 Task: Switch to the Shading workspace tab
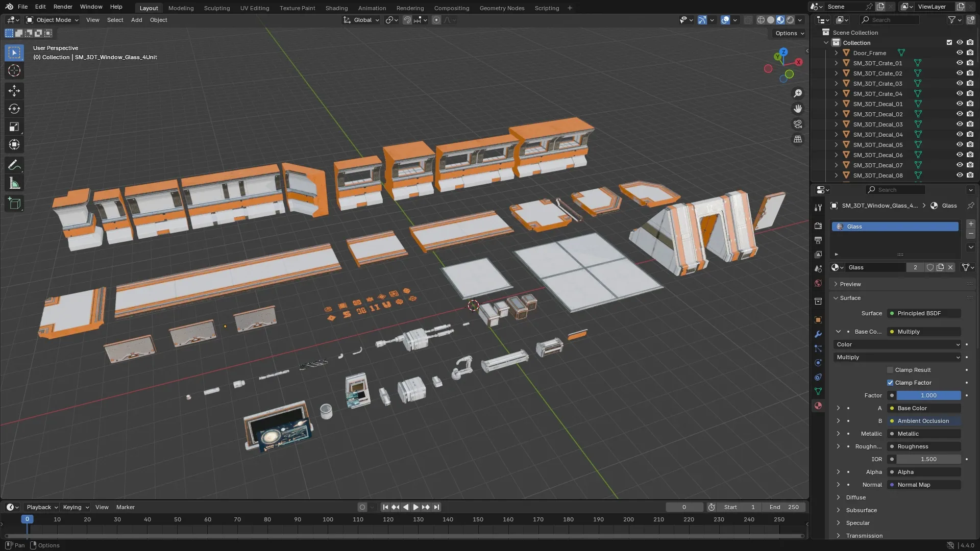[x=336, y=8]
